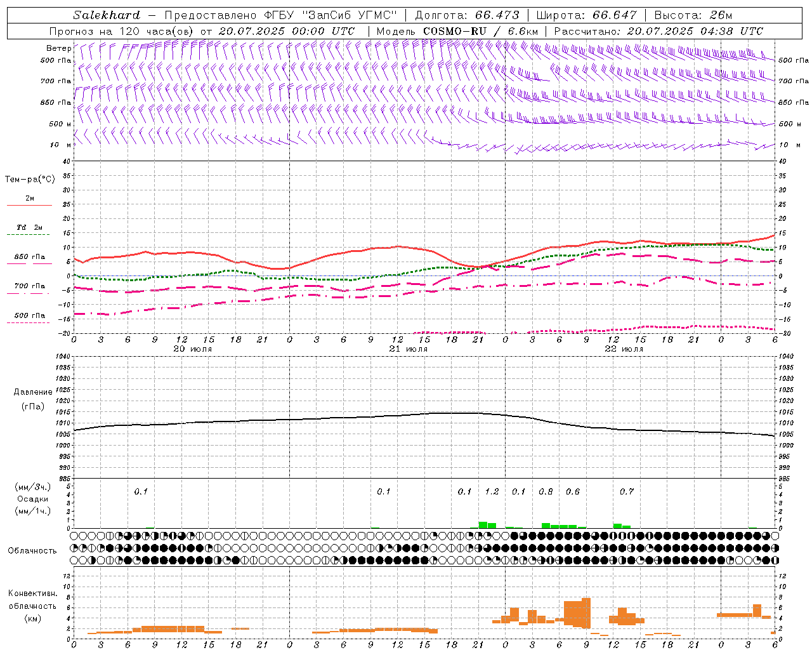Click the "(гПа)" pressure unit label
The image size is (812, 650).
tap(32, 406)
